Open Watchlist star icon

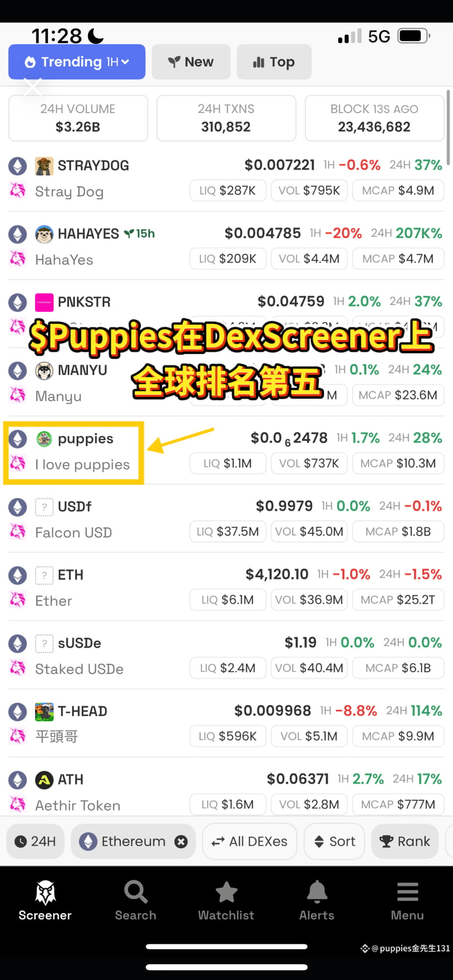tap(226, 892)
